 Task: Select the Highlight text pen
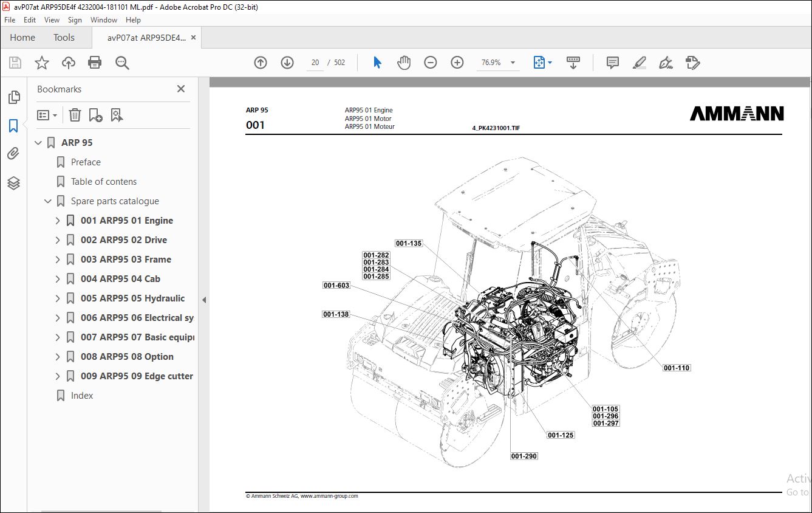tap(639, 63)
